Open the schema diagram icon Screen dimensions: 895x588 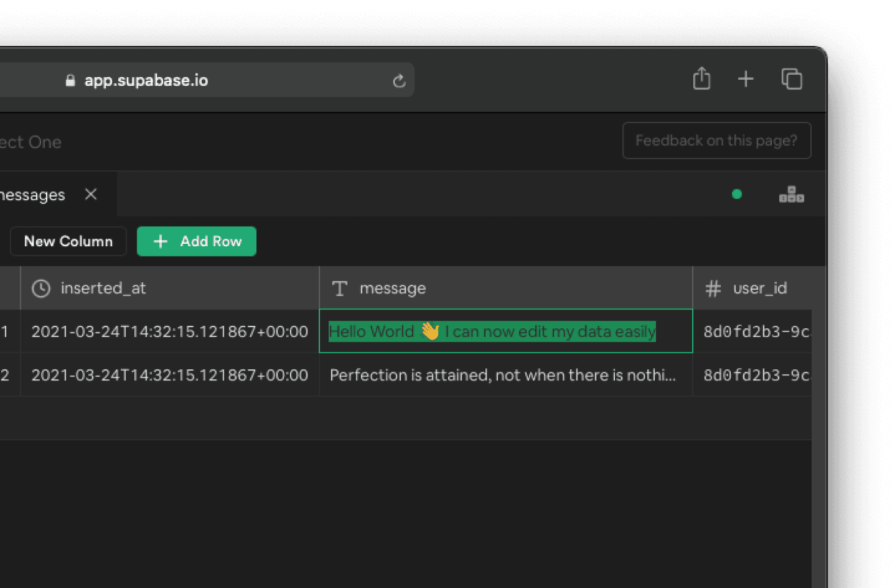(791, 195)
